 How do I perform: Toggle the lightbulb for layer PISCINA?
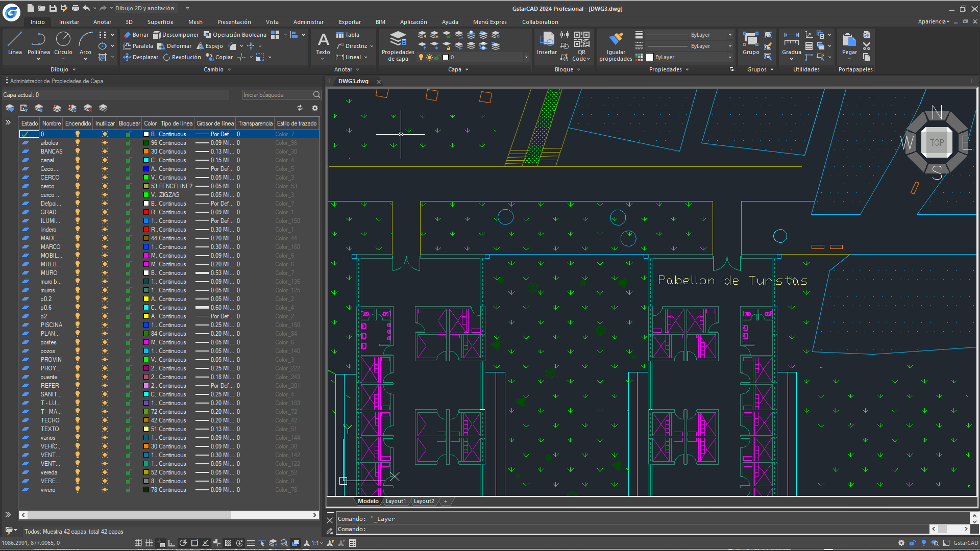[78, 325]
